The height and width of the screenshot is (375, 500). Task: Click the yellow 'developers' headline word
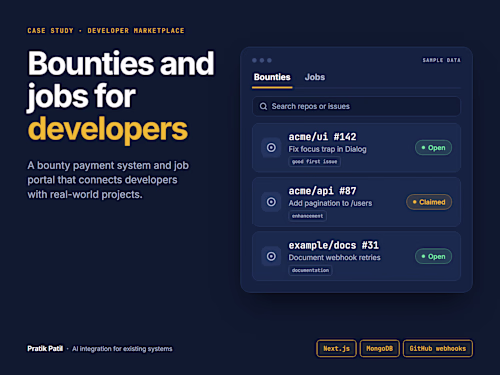pyautogui.click(x=108, y=130)
